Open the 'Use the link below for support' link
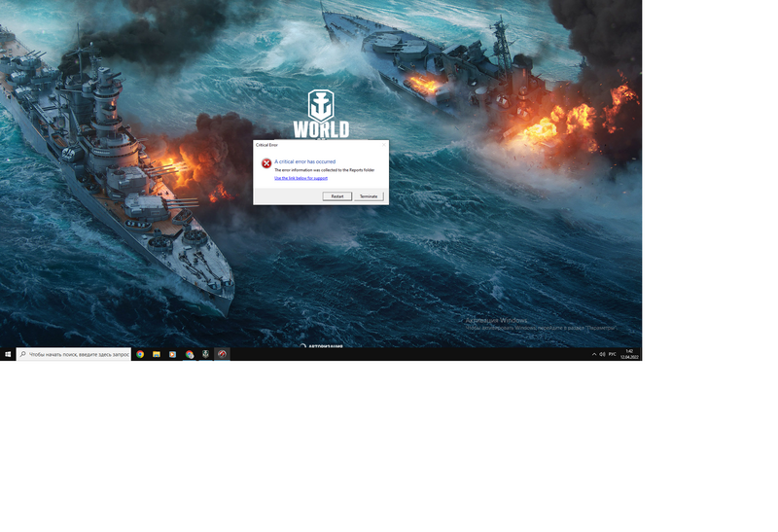778x532 pixels. 301,178
